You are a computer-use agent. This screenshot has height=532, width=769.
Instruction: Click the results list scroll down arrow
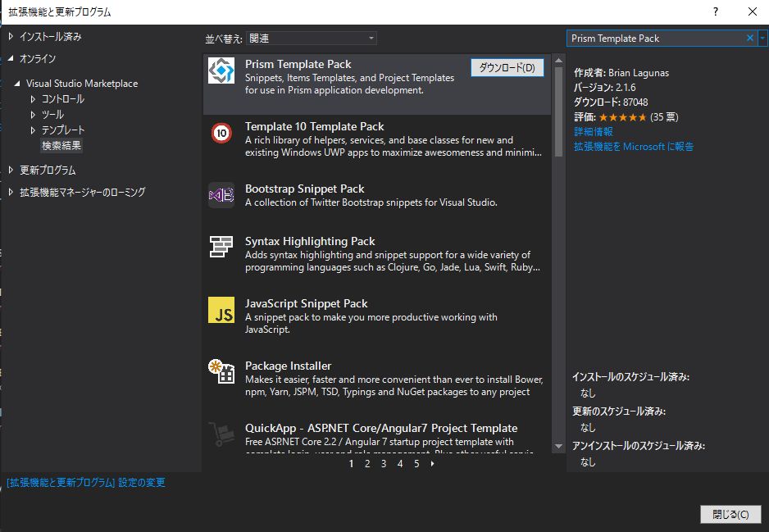click(558, 446)
